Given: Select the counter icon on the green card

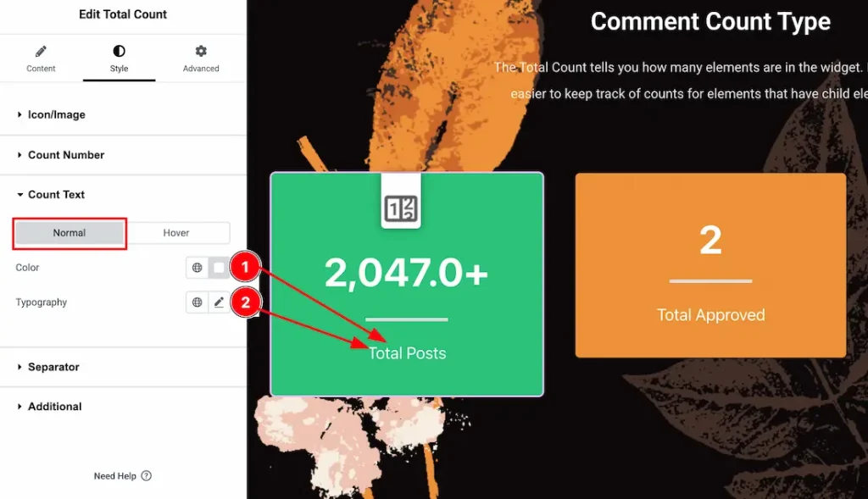Looking at the screenshot, I should click(x=401, y=208).
